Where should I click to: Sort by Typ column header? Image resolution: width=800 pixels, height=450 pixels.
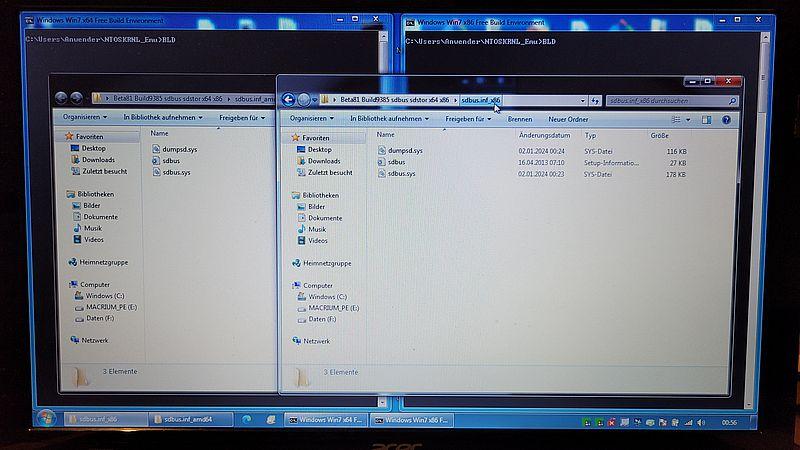pos(590,135)
